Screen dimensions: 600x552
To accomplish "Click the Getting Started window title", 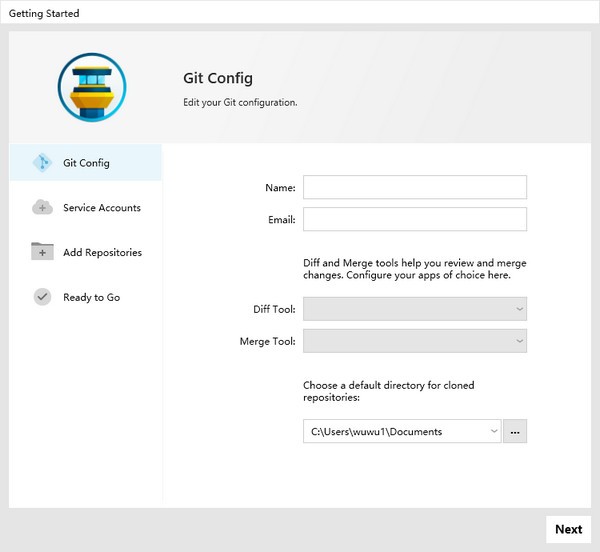I will coord(44,13).
